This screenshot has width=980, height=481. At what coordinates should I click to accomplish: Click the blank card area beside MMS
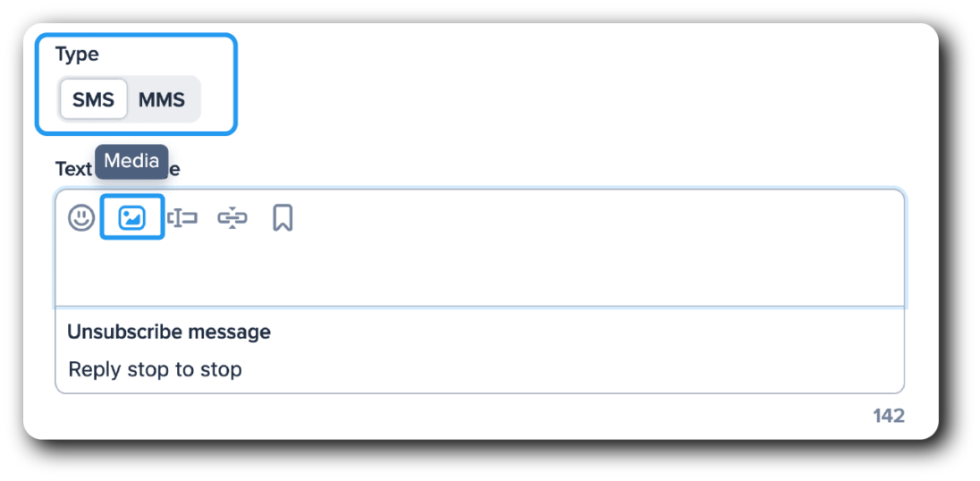pos(536,98)
